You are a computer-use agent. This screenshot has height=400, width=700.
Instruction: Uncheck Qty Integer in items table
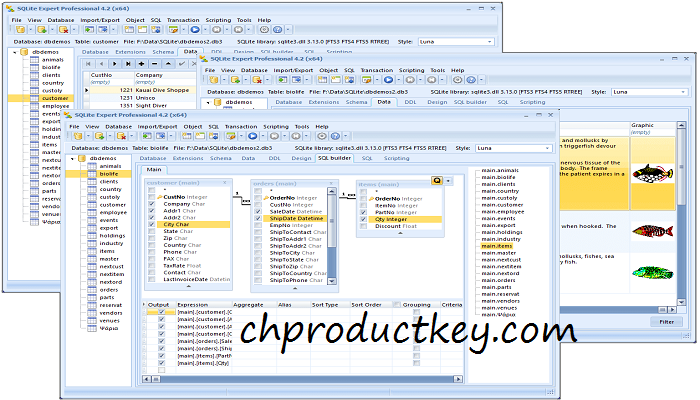pyautogui.click(x=363, y=219)
